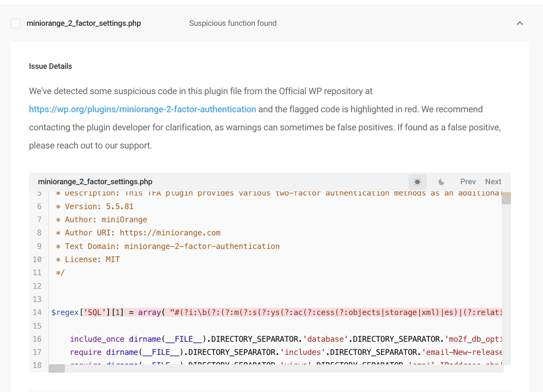The image size is (543, 392).
Task: Click the vertical scrollbar thumb in the code viewer
Action: coord(506,198)
